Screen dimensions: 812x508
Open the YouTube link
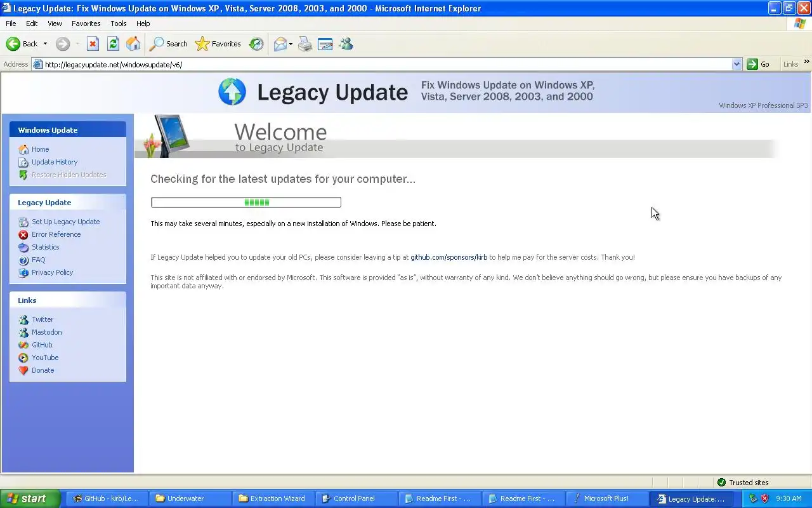(x=45, y=358)
